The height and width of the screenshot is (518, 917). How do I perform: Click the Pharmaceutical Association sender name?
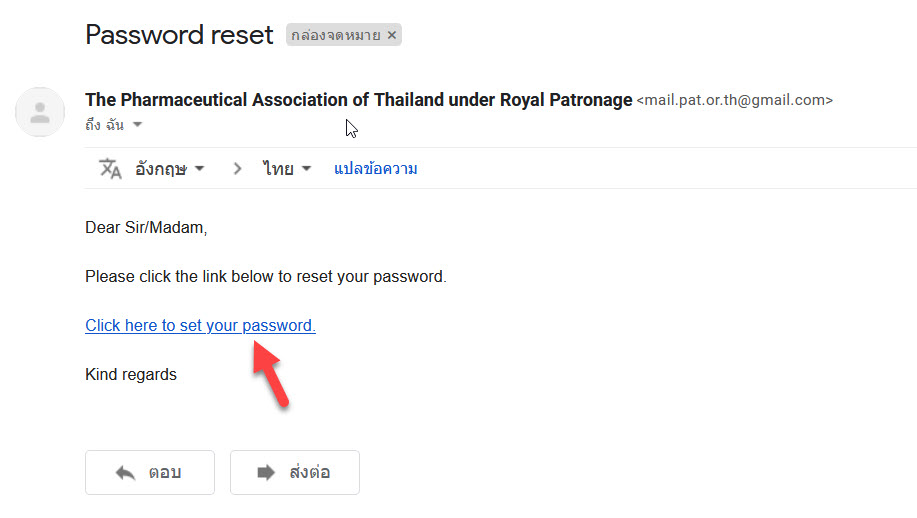pyautogui.click(x=358, y=100)
